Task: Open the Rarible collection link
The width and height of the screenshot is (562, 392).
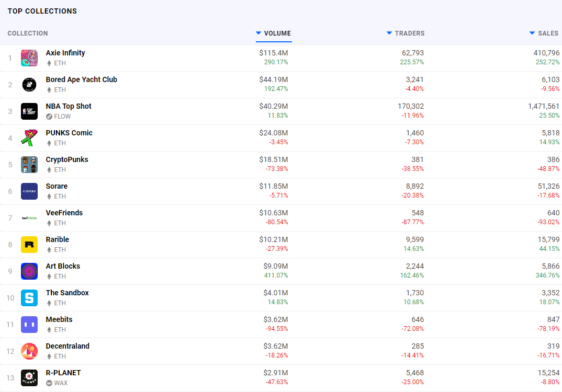Action: click(58, 239)
